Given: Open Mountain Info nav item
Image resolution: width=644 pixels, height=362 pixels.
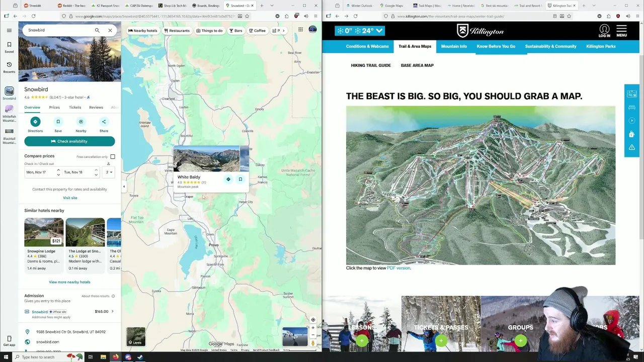Looking at the screenshot, I should point(454,46).
